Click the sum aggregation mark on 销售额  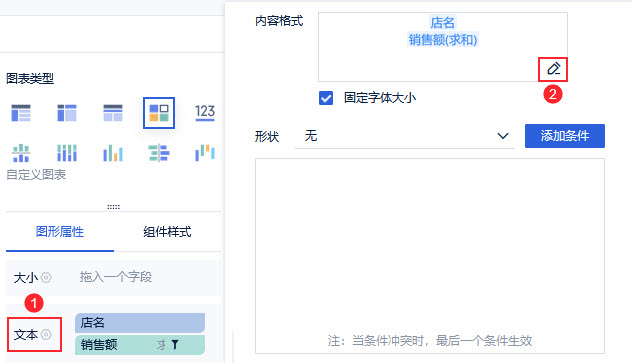click(161, 344)
